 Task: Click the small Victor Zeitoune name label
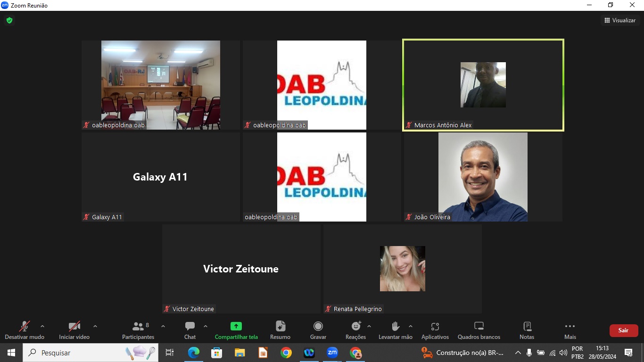tap(193, 309)
